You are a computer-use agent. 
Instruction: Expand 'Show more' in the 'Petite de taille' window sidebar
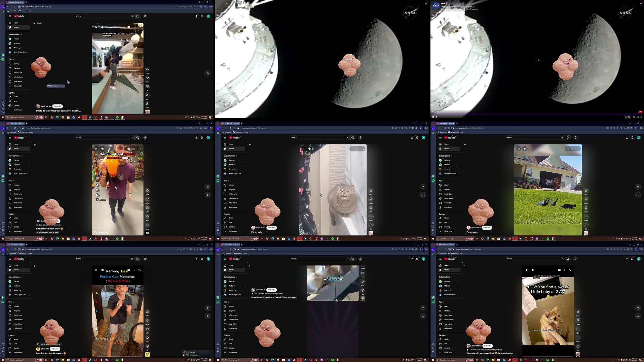pyautogui.click(x=17, y=110)
